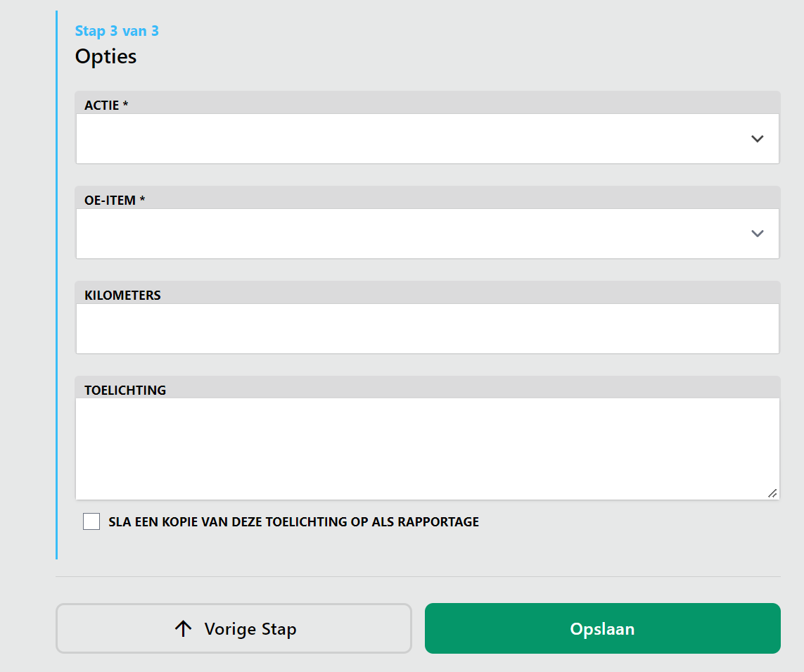
Task: Click the TOELICHTING field label
Action: pos(125,391)
